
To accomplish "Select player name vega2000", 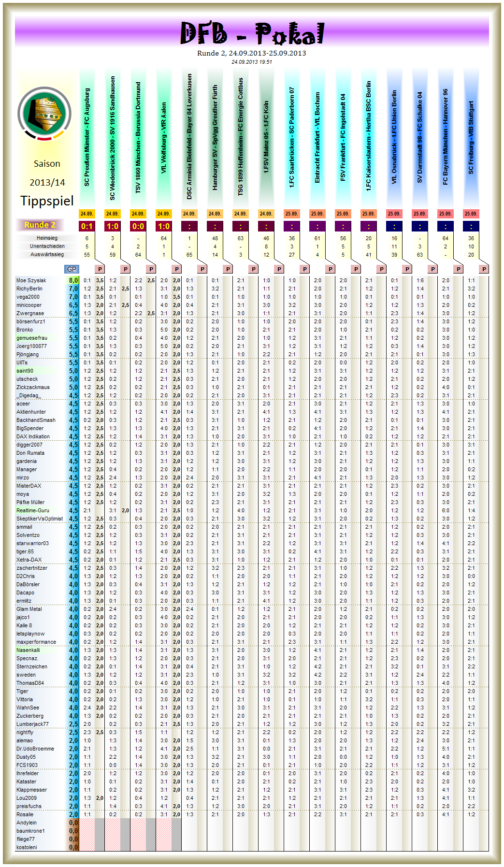I will 28,297.
